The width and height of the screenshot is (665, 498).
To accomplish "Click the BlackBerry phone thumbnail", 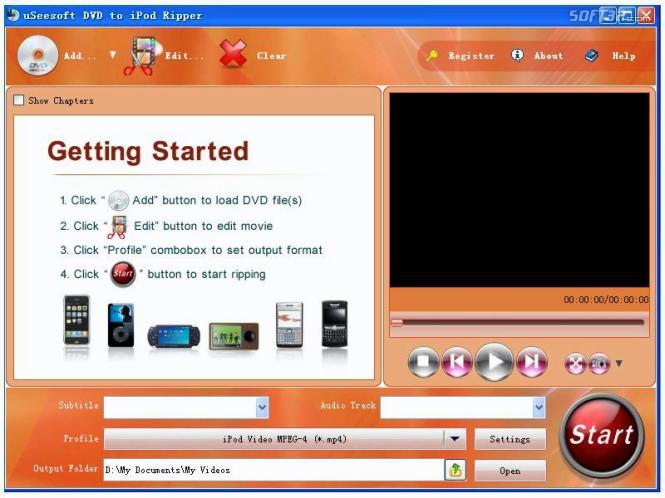I will 334,324.
